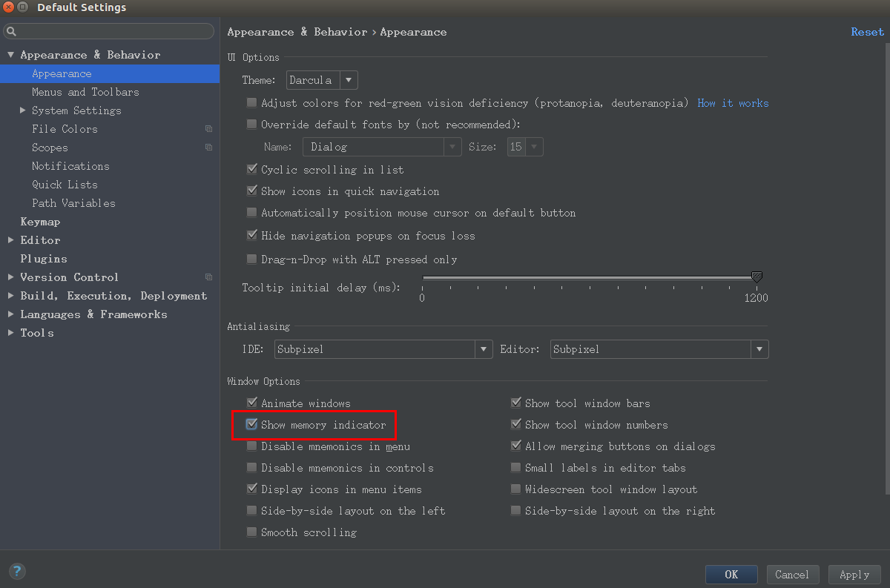Click the Apply button
890x588 pixels.
pyautogui.click(x=854, y=575)
